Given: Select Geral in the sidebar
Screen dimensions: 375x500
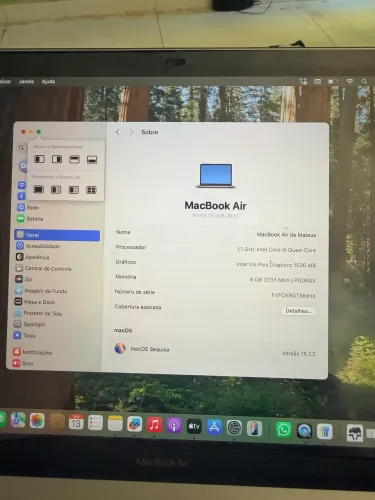Looking at the screenshot, I should [57, 235].
